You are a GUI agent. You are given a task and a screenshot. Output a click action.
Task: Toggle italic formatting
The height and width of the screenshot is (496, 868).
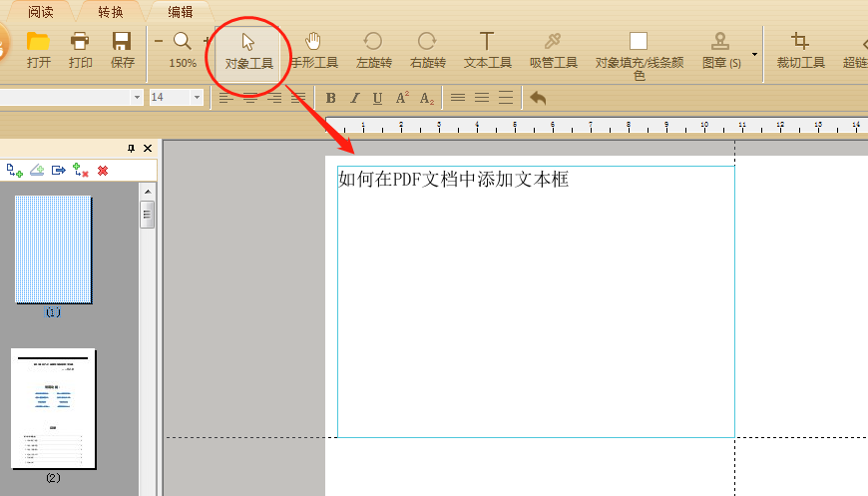tap(355, 98)
